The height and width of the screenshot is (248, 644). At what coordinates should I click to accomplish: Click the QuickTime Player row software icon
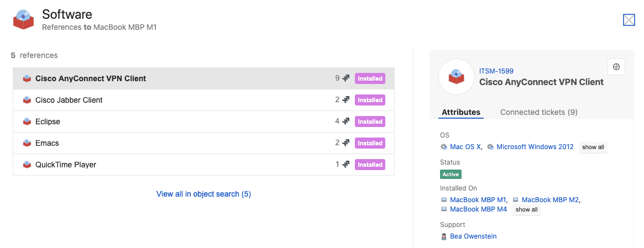point(27,165)
